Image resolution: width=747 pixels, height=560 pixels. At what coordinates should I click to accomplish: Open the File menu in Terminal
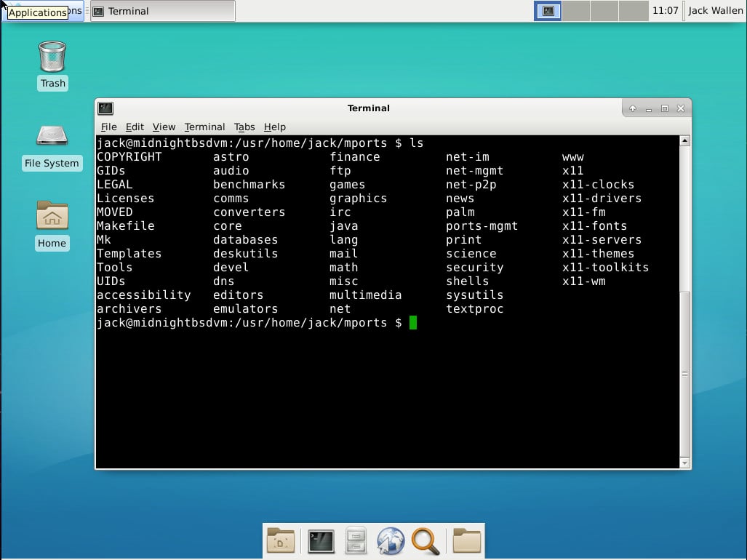[108, 127]
